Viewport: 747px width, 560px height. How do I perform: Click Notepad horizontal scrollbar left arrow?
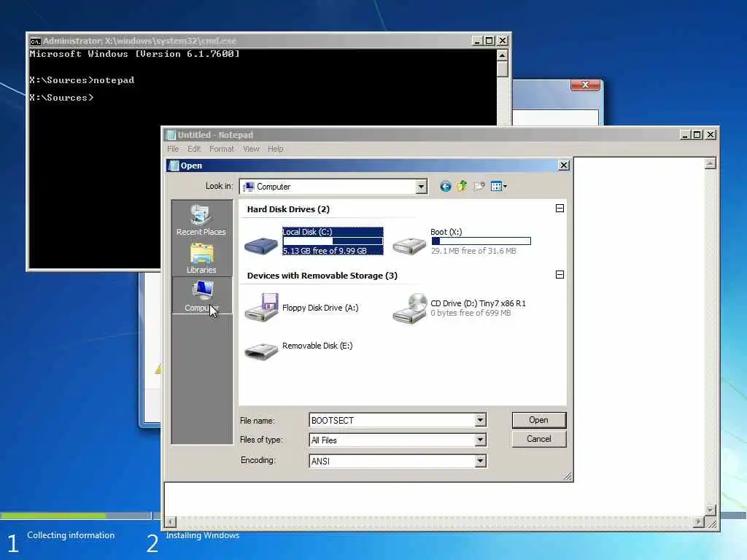pyautogui.click(x=170, y=521)
